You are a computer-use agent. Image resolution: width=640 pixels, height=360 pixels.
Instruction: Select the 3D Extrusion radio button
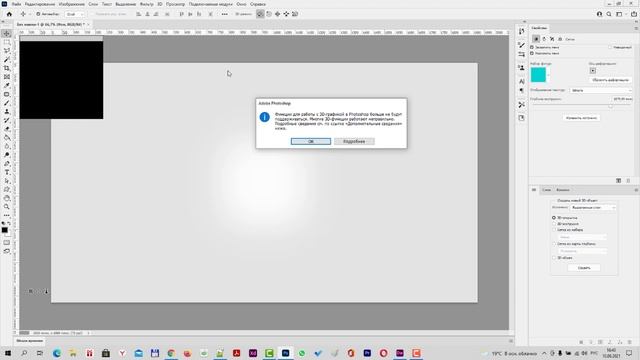coord(554,224)
